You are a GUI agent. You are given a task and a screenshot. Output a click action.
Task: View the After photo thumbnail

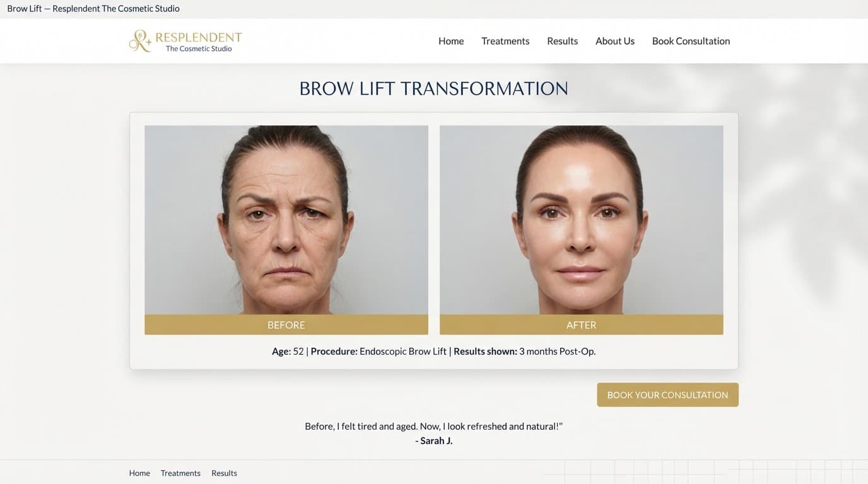(x=581, y=220)
